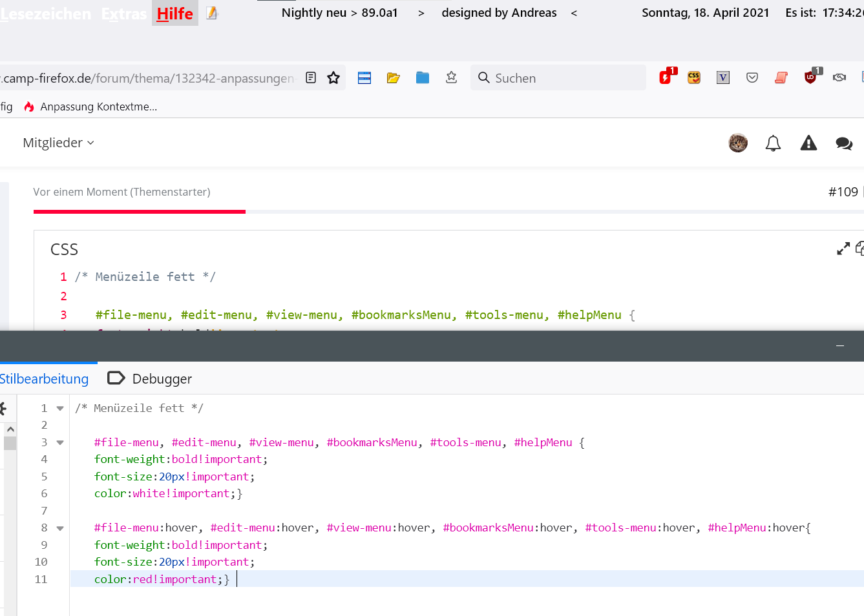This screenshot has width=864, height=616.
Task: Open forum conversations chat icon
Action: click(844, 143)
